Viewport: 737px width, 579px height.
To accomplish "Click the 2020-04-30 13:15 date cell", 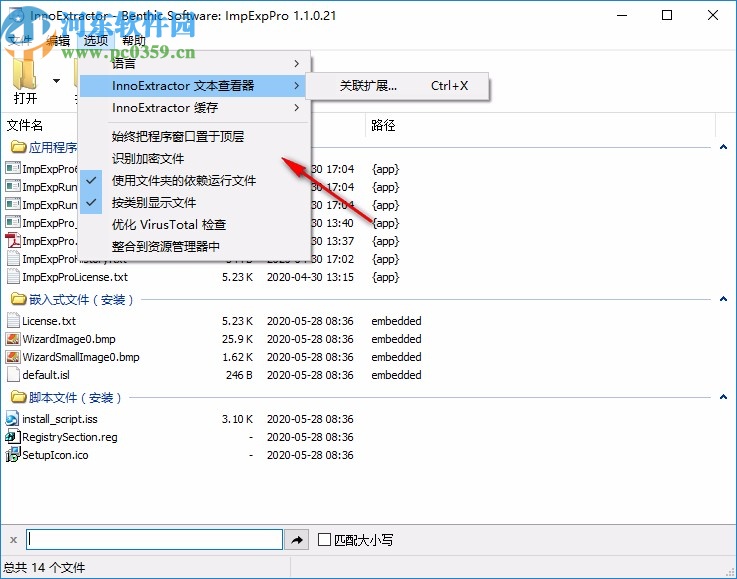I will (x=310, y=277).
